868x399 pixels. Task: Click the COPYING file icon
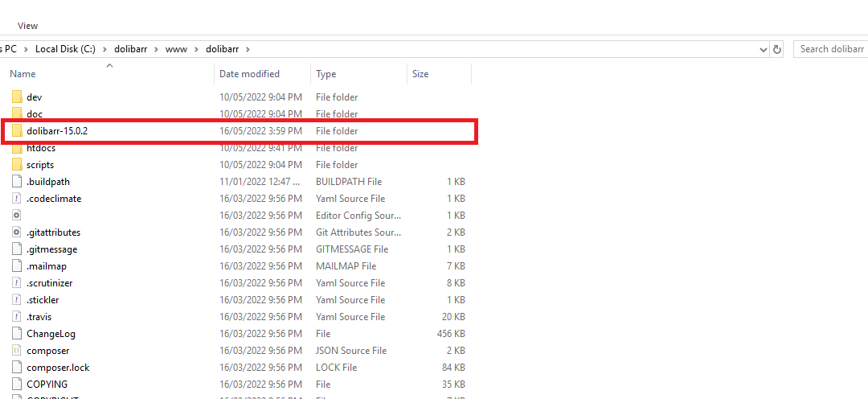pos(17,384)
